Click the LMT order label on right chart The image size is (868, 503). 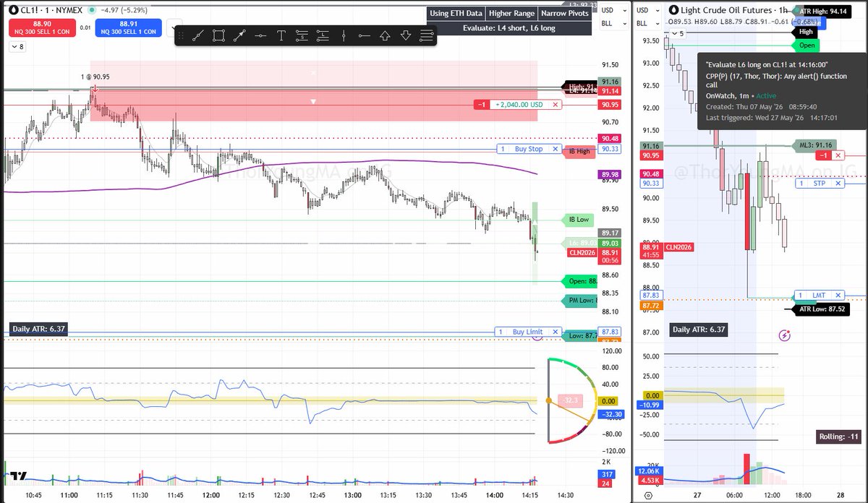coord(820,296)
